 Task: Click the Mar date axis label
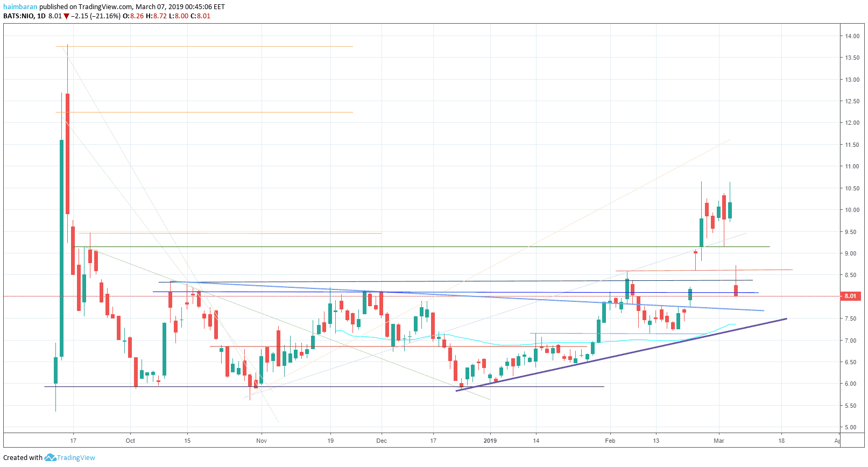click(x=719, y=441)
